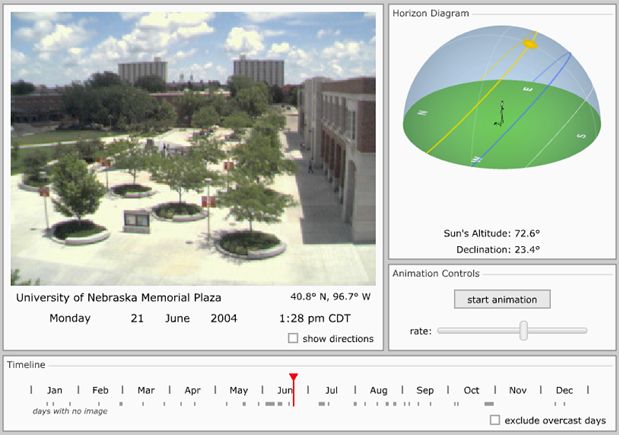Click Oct on the timeline
The height and width of the screenshot is (435, 619).
[x=472, y=390]
